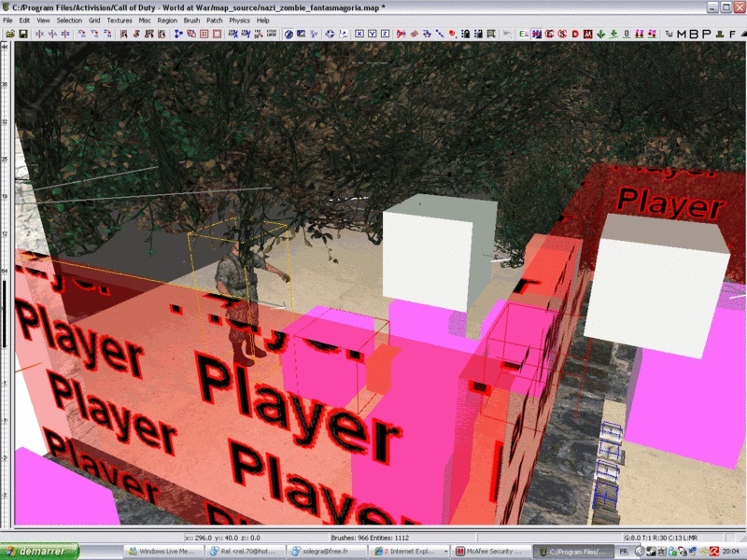Image resolution: width=747 pixels, height=560 pixels.
Task: Click the boxed Y view toolbar button
Action: pos(372,34)
